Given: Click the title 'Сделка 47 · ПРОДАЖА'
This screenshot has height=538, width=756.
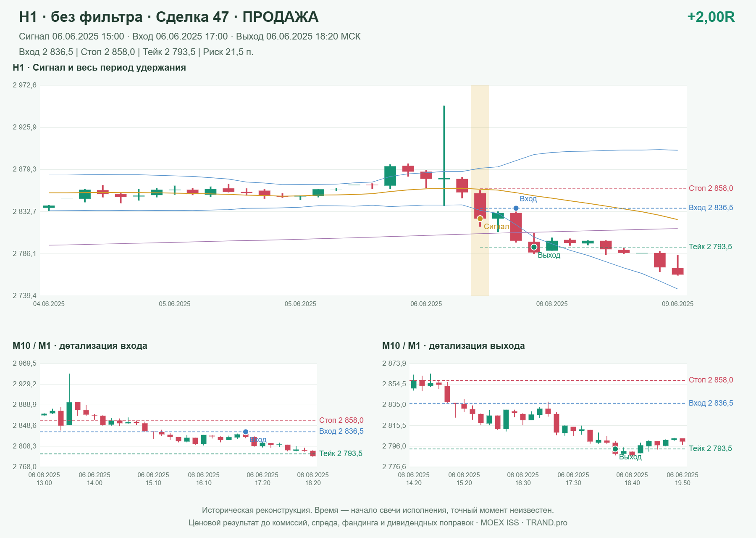Looking at the screenshot, I should click(237, 17).
